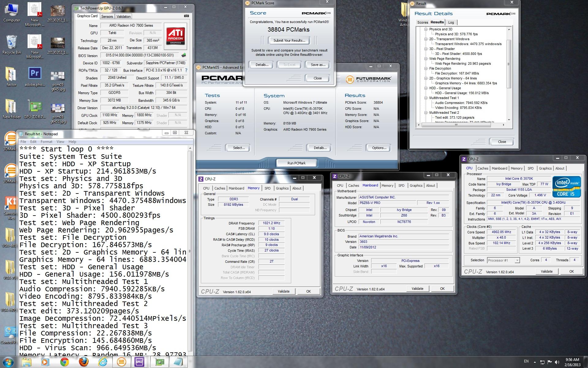Open the Log tab in Result Details
588x368 pixels.
[x=451, y=22]
